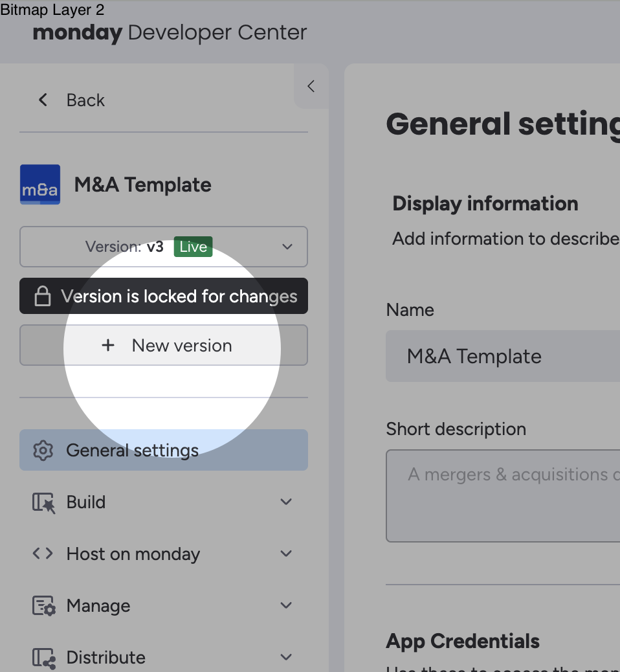Viewport: 620px width, 672px height.
Task: Click the M&A Template app title
Action: (x=142, y=185)
